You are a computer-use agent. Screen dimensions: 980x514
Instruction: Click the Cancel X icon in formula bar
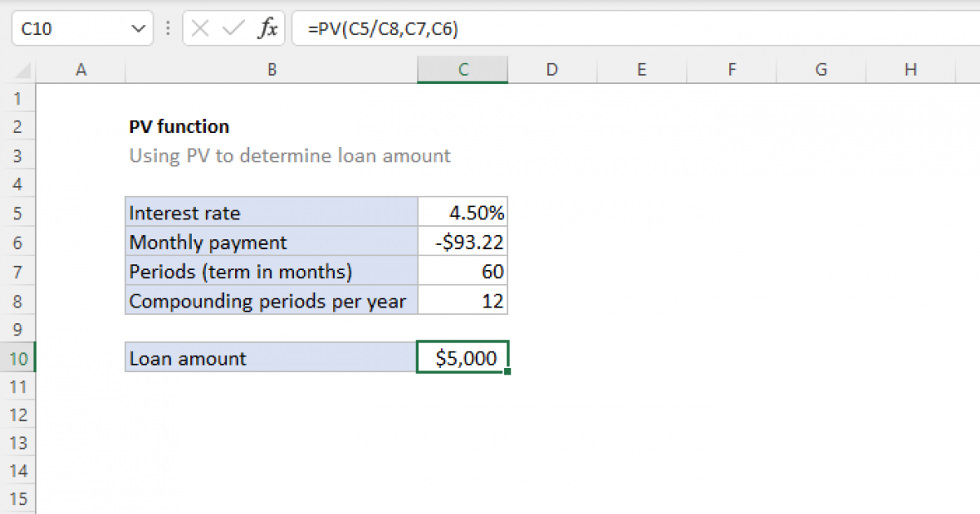pyautogui.click(x=202, y=29)
